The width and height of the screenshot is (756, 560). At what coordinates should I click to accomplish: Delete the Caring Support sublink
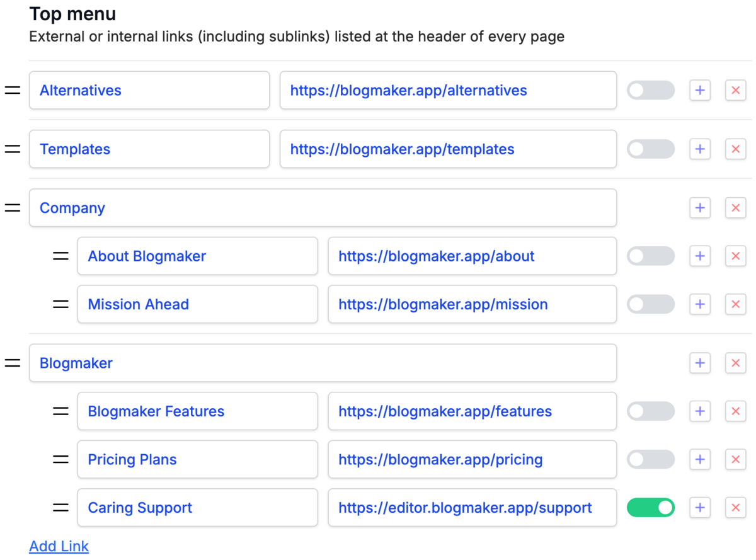[735, 508]
